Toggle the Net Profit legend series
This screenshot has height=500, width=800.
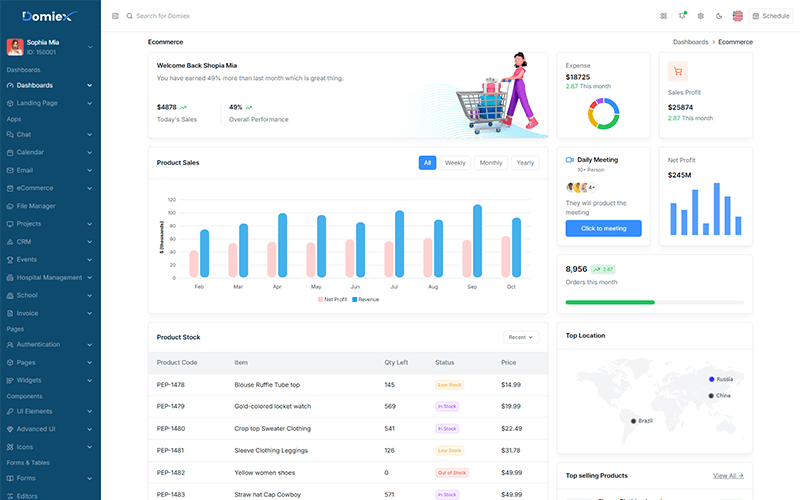pyautogui.click(x=333, y=299)
